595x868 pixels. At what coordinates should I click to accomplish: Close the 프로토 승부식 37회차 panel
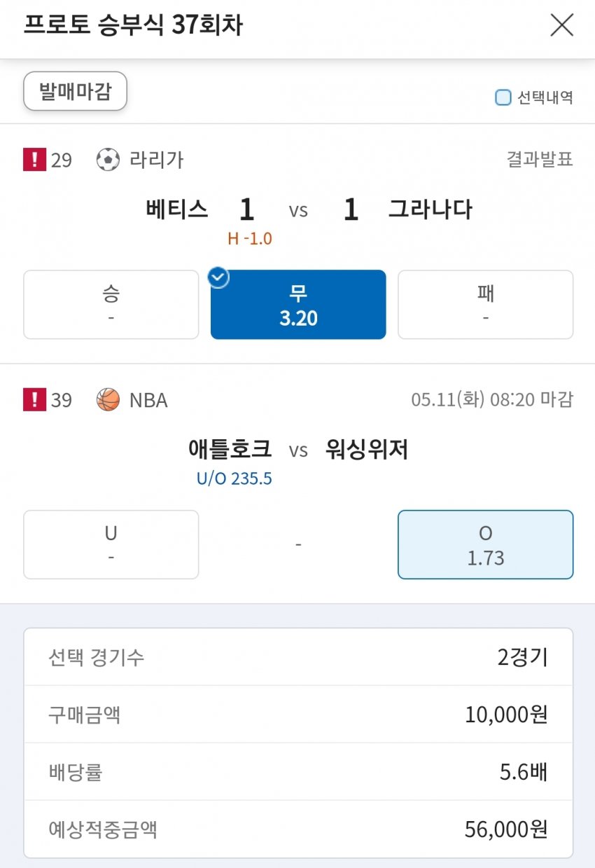point(561,26)
